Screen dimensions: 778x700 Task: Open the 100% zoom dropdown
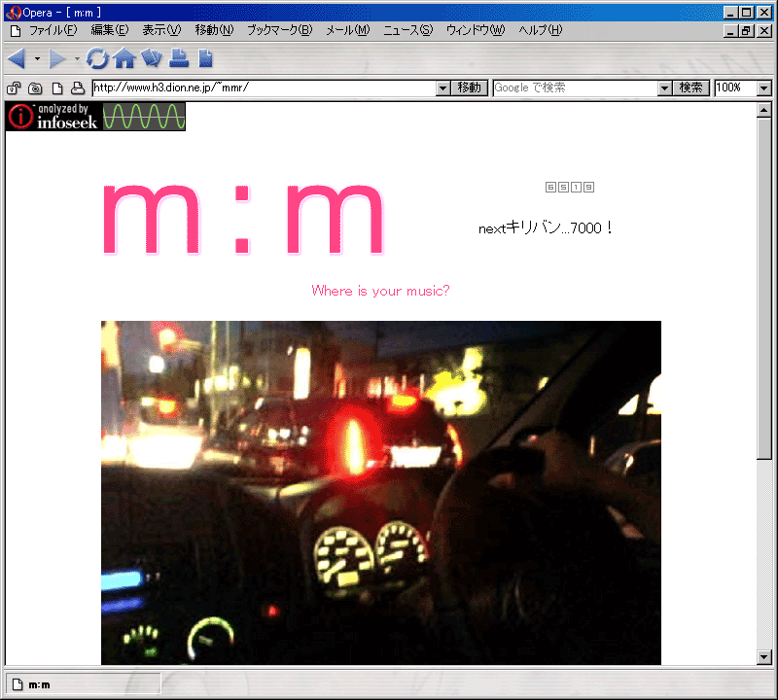click(764, 88)
